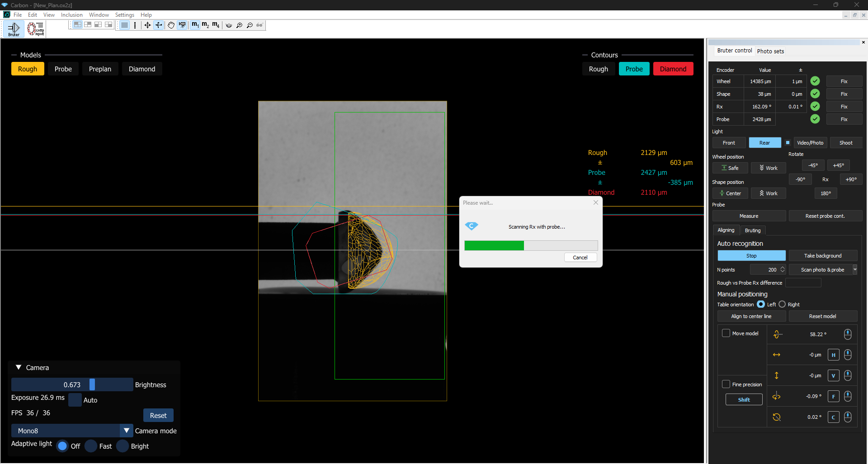Cancel the Scanning Rx progress dialog
Viewport: 868px width, 464px height.
580,258
